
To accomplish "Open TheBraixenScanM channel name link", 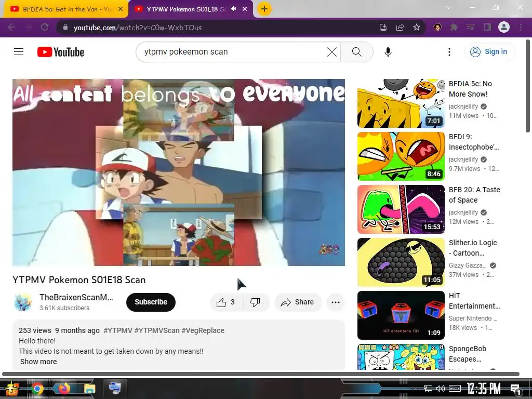I will (76, 297).
